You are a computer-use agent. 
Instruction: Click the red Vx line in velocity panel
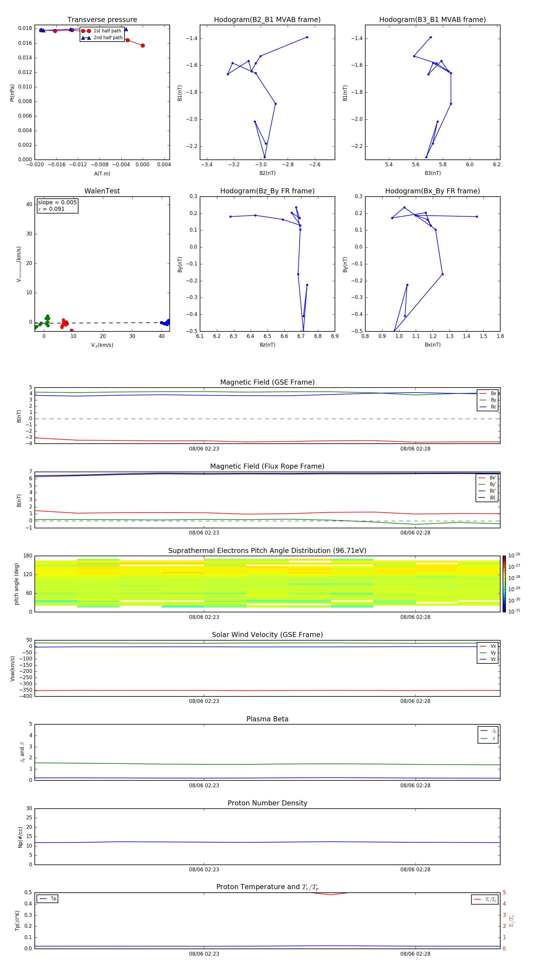(267, 690)
